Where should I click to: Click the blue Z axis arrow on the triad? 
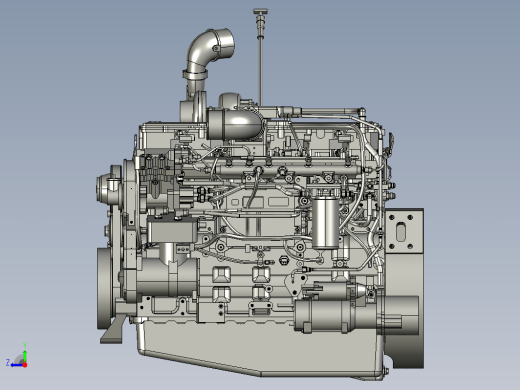click(16, 365)
